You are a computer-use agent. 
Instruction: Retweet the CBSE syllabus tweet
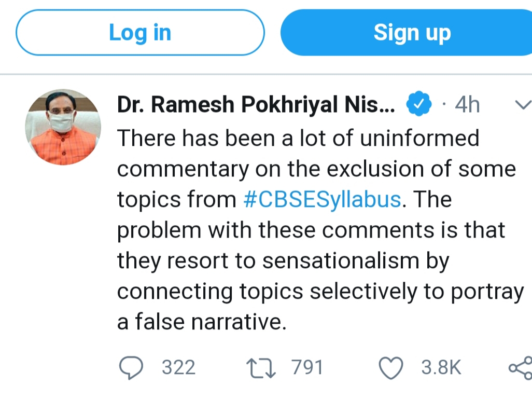(x=261, y=368)
